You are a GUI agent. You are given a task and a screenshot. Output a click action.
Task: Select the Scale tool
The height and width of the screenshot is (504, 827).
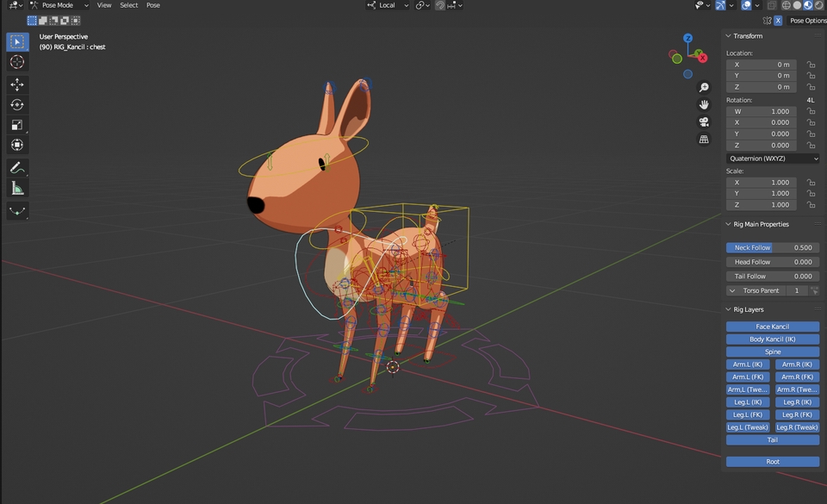tap(17, 124)
